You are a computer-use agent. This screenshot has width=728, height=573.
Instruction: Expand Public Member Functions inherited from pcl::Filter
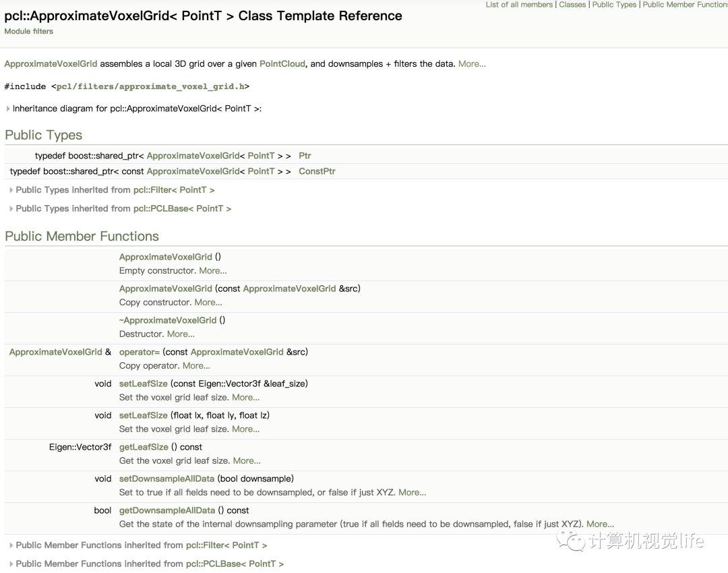[x=11, y=545]
